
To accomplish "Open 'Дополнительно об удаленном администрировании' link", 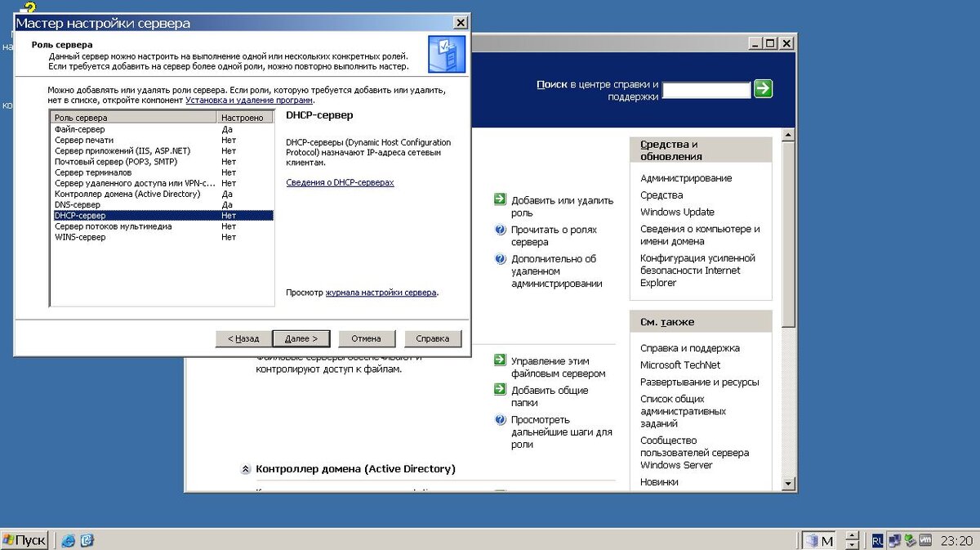I will click(557, 271).
